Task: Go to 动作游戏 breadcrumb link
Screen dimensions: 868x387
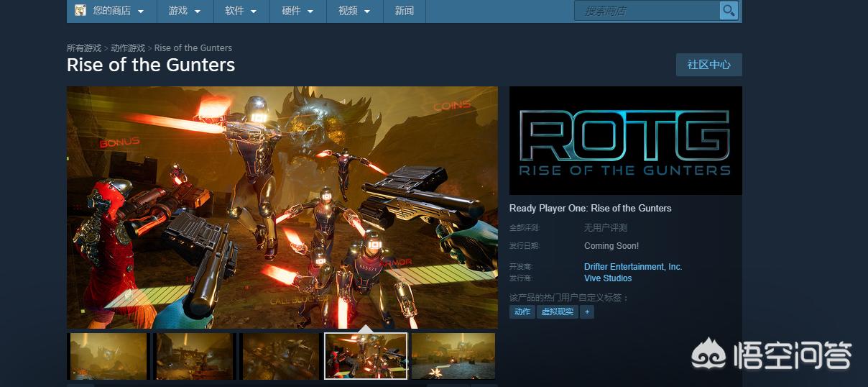Action: pyautogui.click(x=128, y=48)
